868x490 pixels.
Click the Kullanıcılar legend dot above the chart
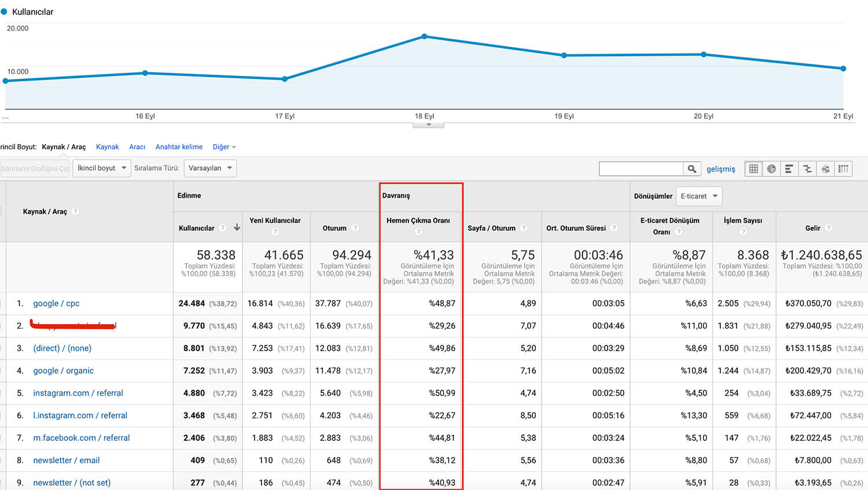pyautogui.click(x=4, y=12)
